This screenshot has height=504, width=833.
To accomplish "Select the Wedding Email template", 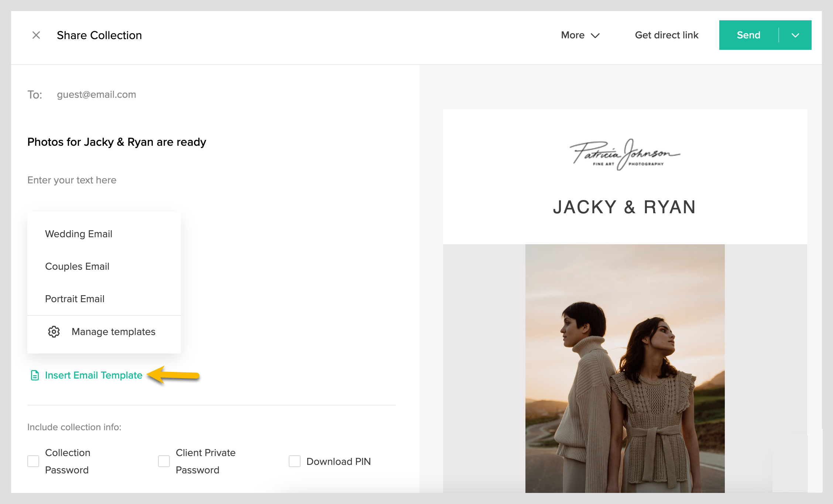I will click(x=79, y=234).
